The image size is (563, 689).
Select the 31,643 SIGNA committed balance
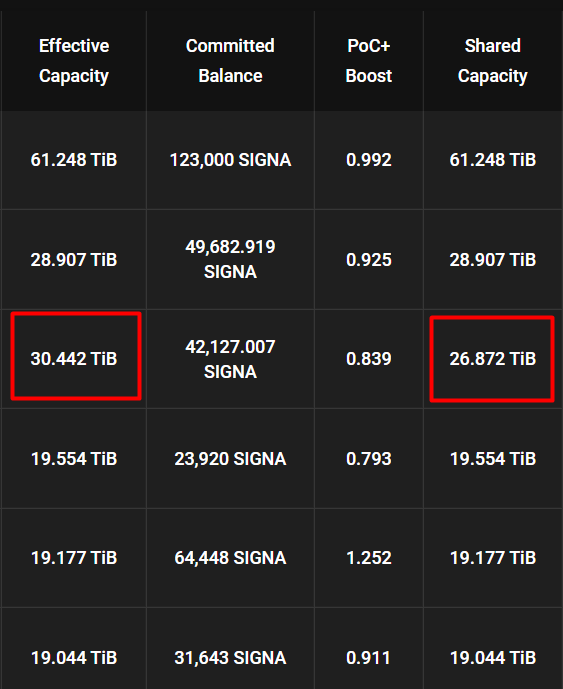click(230, 658)
